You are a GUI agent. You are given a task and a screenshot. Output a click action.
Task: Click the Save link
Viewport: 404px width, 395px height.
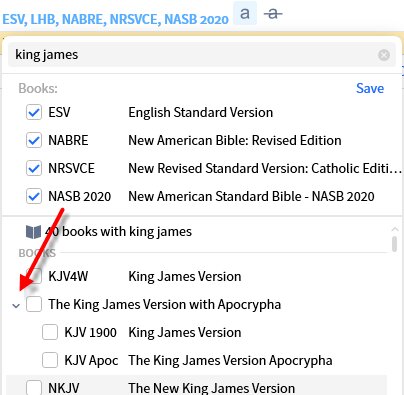pos(370,88)
